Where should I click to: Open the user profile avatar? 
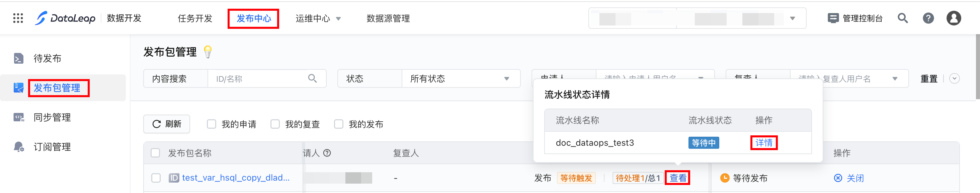953,18
